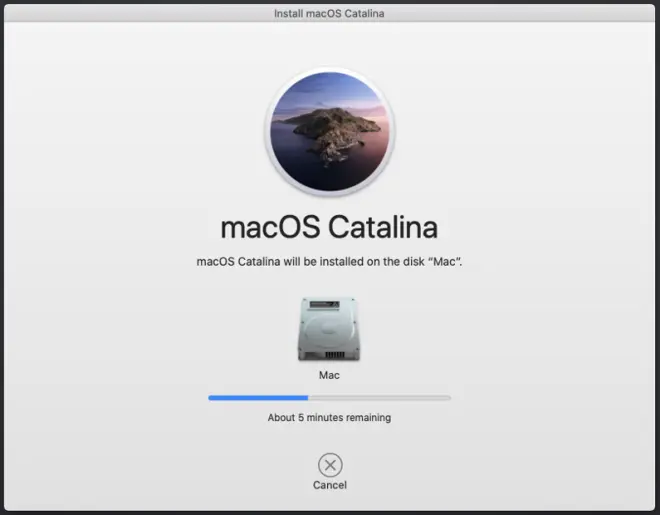The width and height of the screenshot is (660, 515).
Task: Click the large 'macOS Catalina' heading
Action: pyautogui.click(x=329, y=227)
